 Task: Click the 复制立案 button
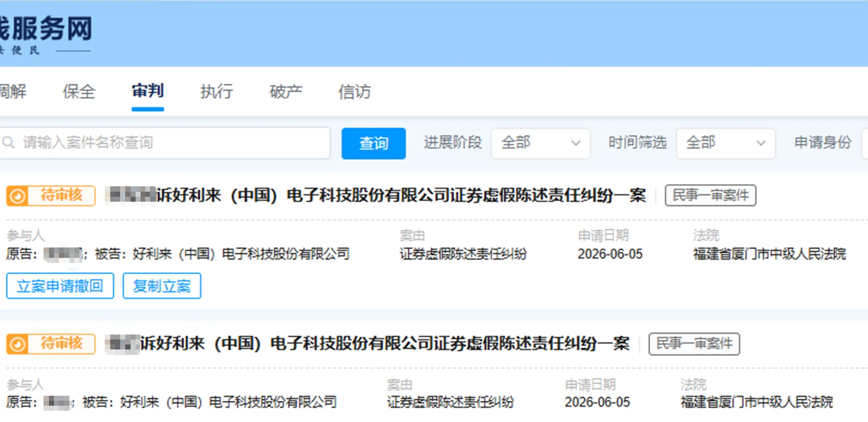click(x=162, y=286)
